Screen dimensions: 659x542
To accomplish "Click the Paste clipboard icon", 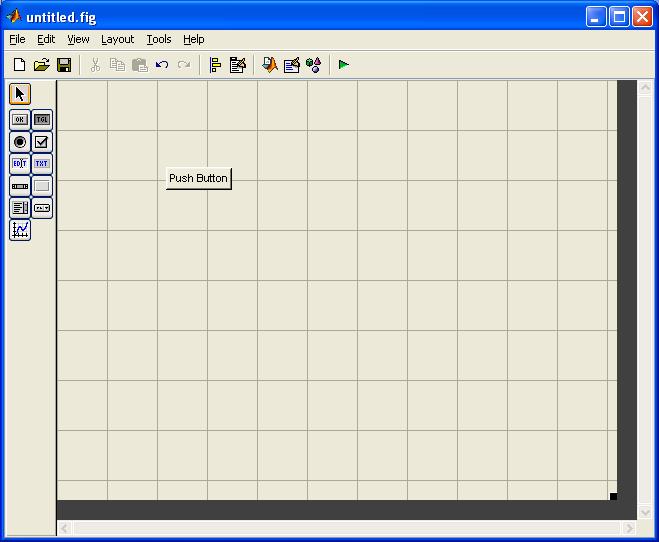I will tap(140, 65).
